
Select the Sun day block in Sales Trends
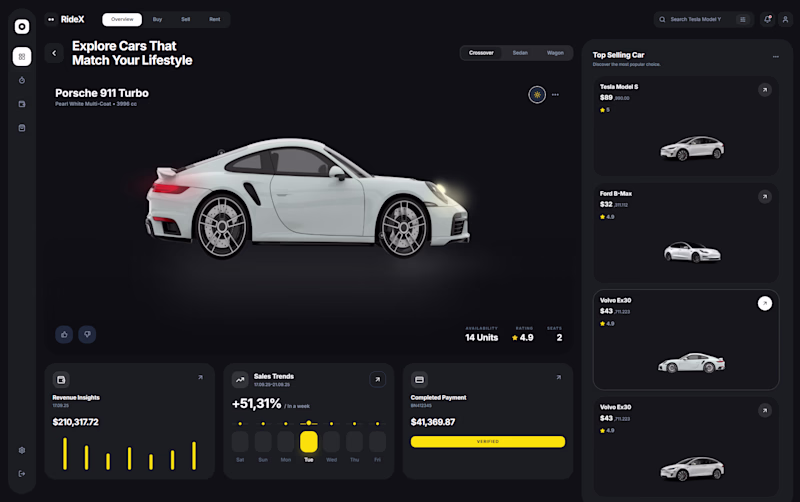[x=263, y=442]
